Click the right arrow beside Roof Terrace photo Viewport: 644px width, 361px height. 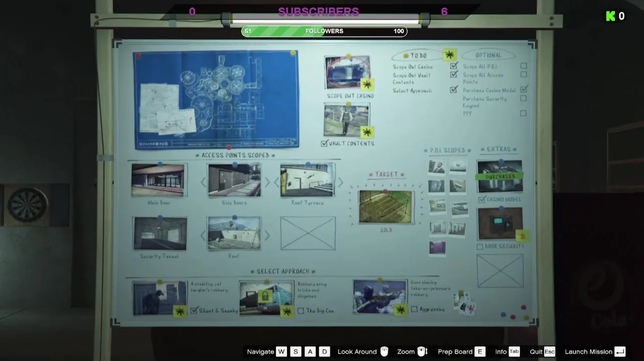[340, 182]
